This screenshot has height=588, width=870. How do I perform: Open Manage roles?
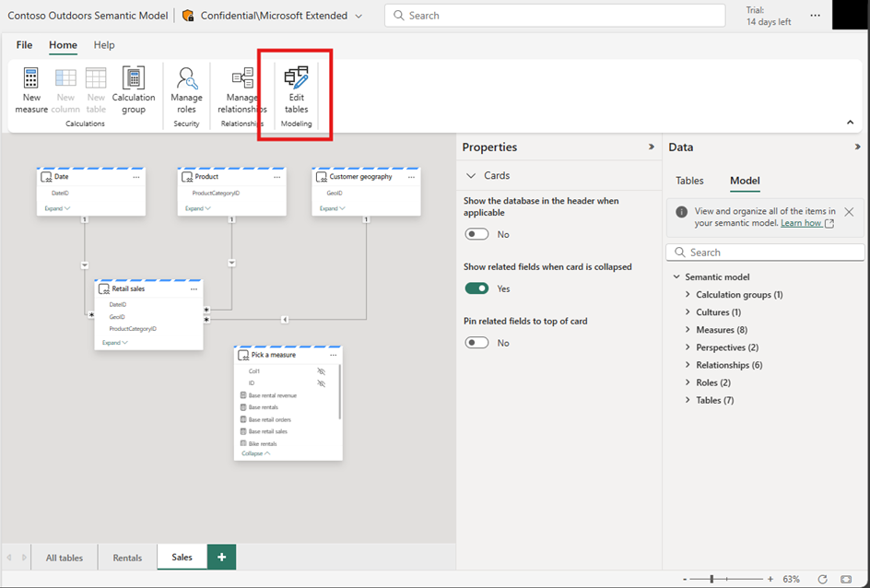click(x=186, y=90)
